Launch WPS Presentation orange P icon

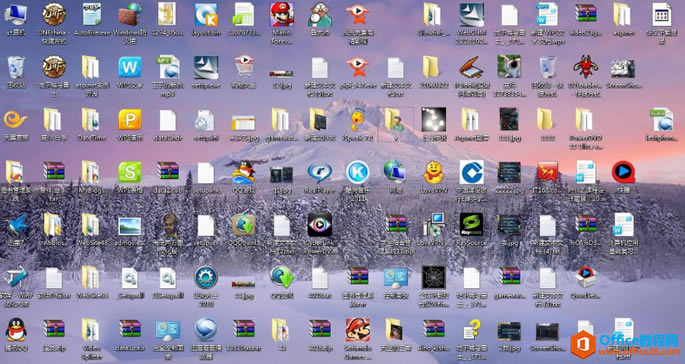pos(130,120)
